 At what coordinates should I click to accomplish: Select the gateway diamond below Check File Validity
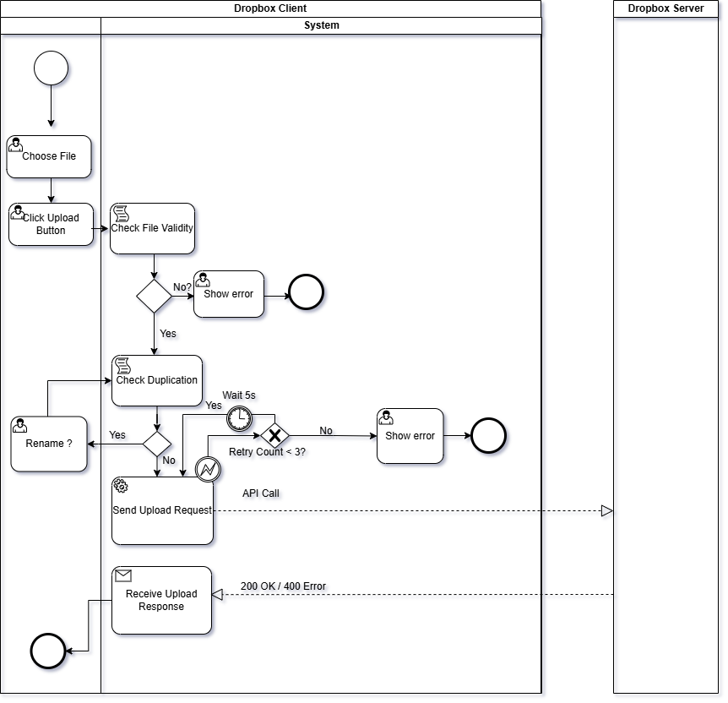pyautogui.click(x=155, y=295)
